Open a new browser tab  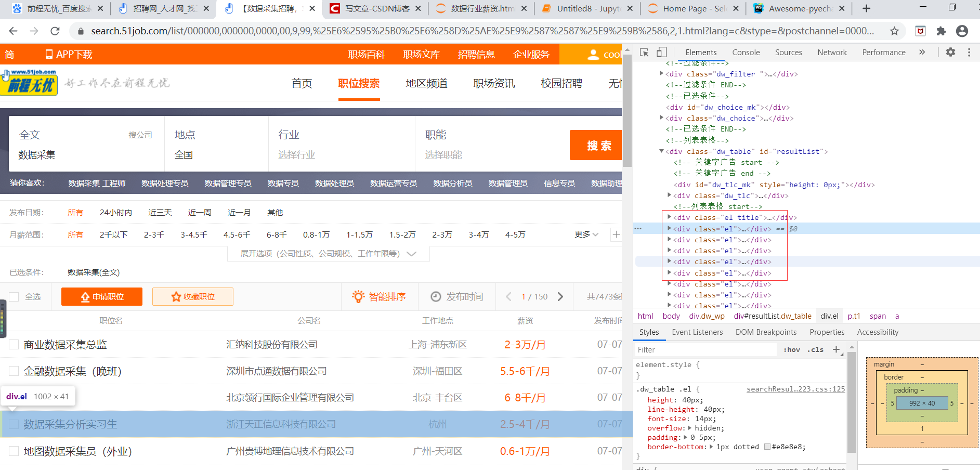tap(866, 8)
